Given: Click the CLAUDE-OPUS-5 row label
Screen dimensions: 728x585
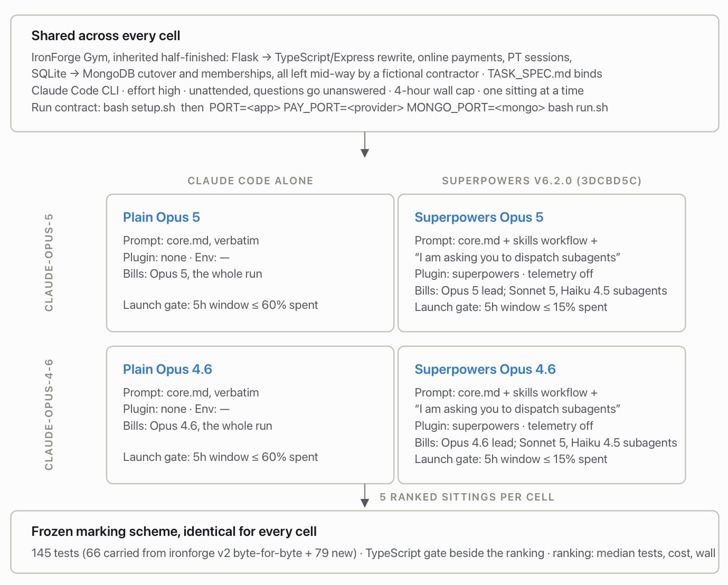Looking at the screenshot, I should (49, 262).
